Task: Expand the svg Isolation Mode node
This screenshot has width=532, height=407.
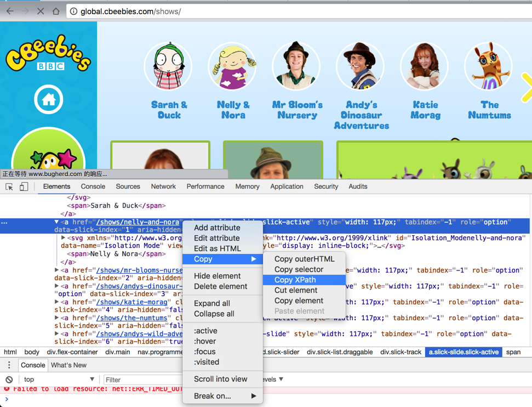Action: point(63,238)
